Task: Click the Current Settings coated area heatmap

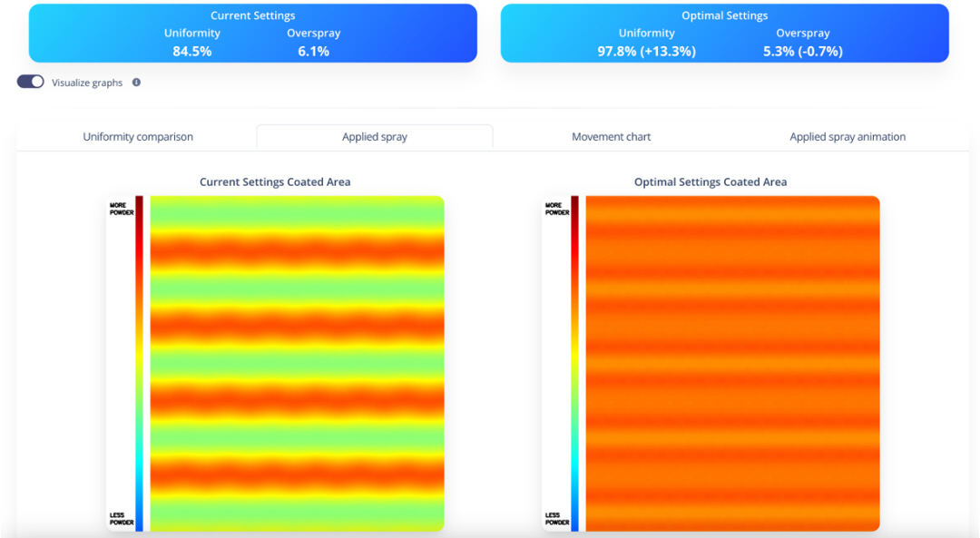Action: point(297,363)
